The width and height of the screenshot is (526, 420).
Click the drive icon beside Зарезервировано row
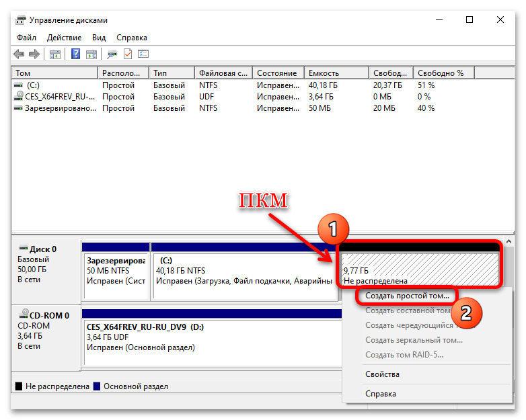[18, 108]
